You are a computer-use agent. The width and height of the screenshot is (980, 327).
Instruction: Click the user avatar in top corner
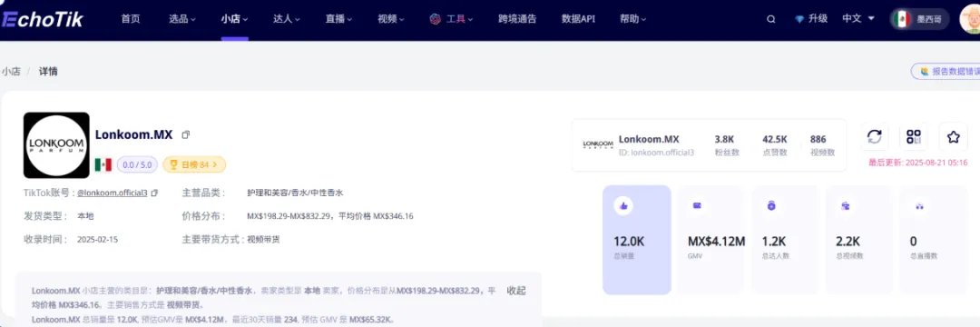pyautogui.click(x=969, y=19)
